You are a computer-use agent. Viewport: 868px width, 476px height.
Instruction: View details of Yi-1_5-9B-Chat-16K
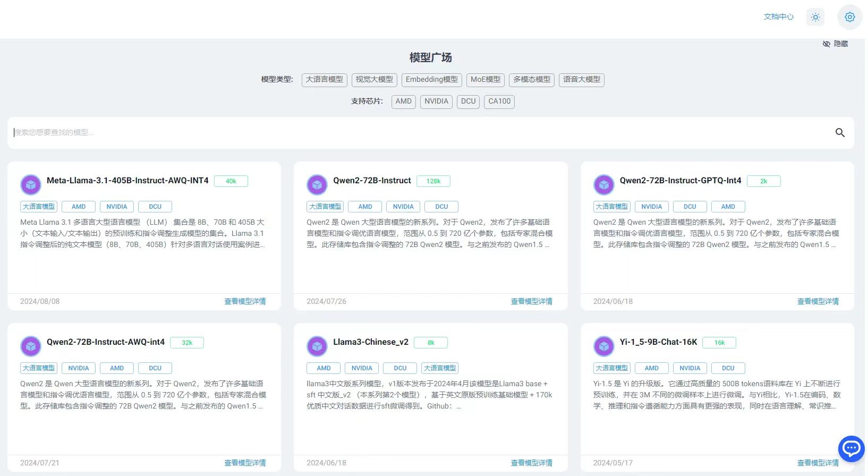tap(818, 463)
